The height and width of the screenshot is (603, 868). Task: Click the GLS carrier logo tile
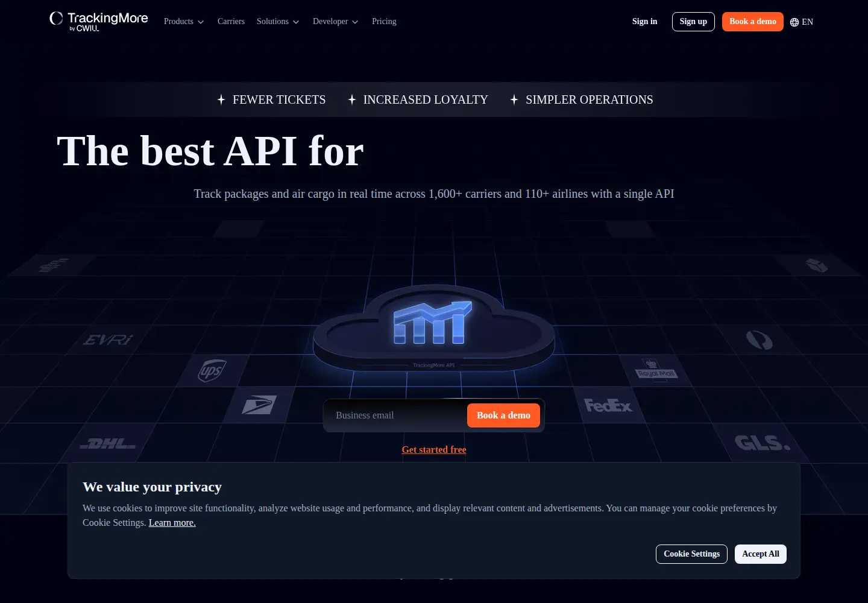coord(762,443)
